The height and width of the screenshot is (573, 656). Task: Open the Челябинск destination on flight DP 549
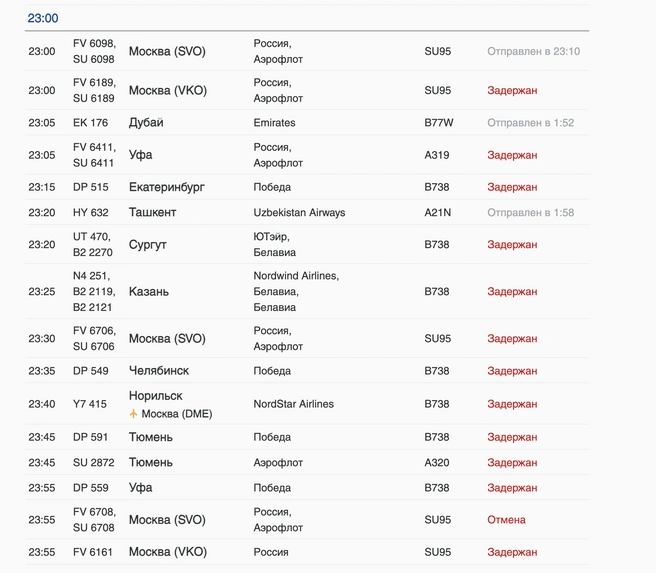click(x=159, y=371)
